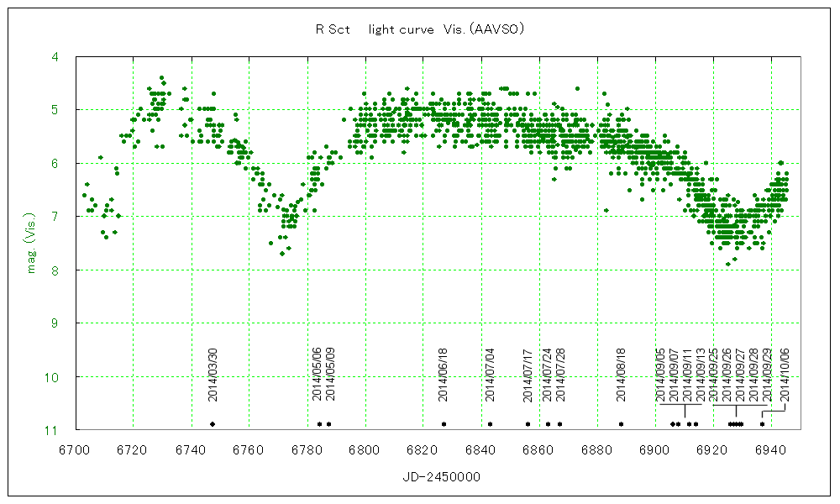Viewport: 840px width, 504px height.
Task: Select the observation marker under 2014/07/04
Action: click(x=490, y=424)
